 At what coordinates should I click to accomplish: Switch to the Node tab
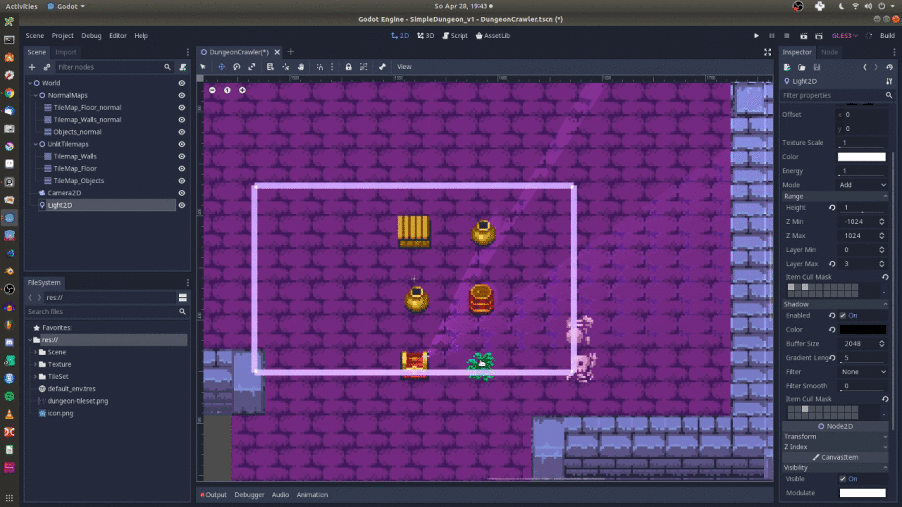[830, 52]
